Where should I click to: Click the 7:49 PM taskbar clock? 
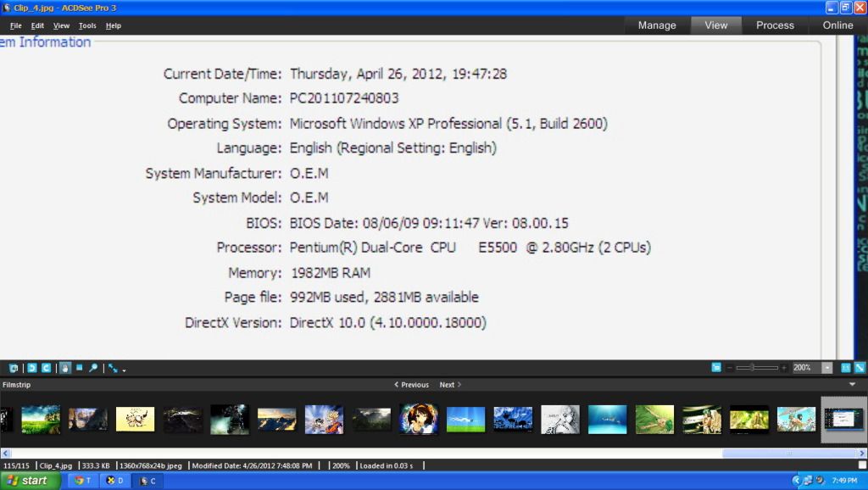844,481
